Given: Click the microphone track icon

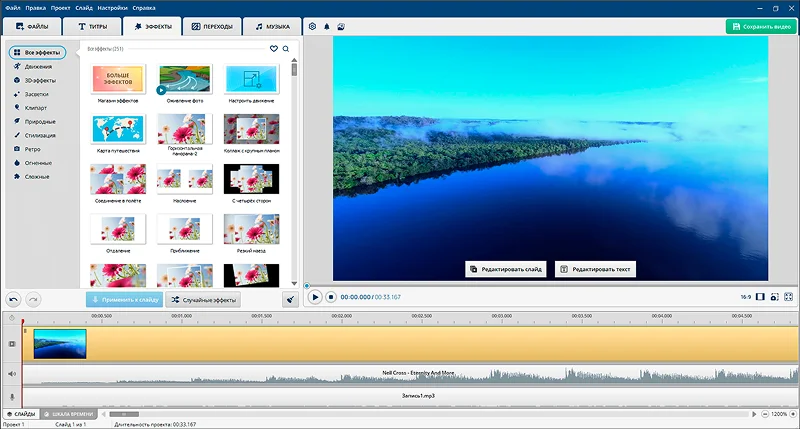Looking at the screenshot, I should (x=12, y=396).
